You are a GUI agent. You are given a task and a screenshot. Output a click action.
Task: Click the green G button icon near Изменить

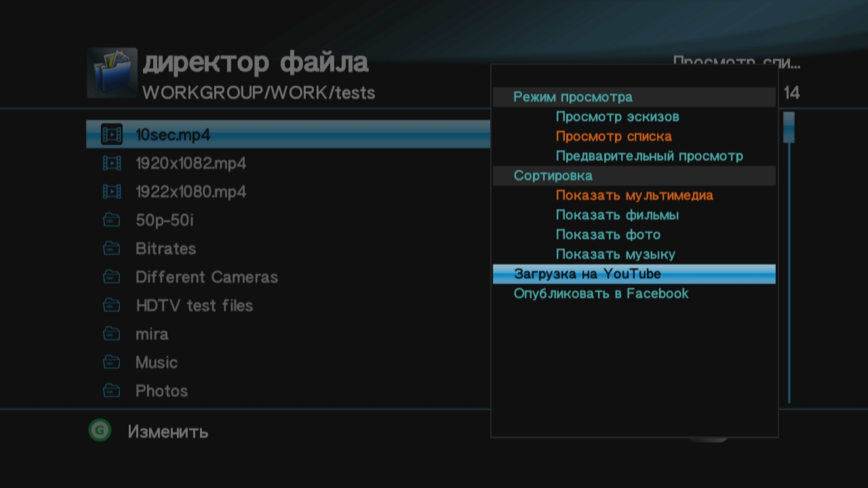(100, 431)
